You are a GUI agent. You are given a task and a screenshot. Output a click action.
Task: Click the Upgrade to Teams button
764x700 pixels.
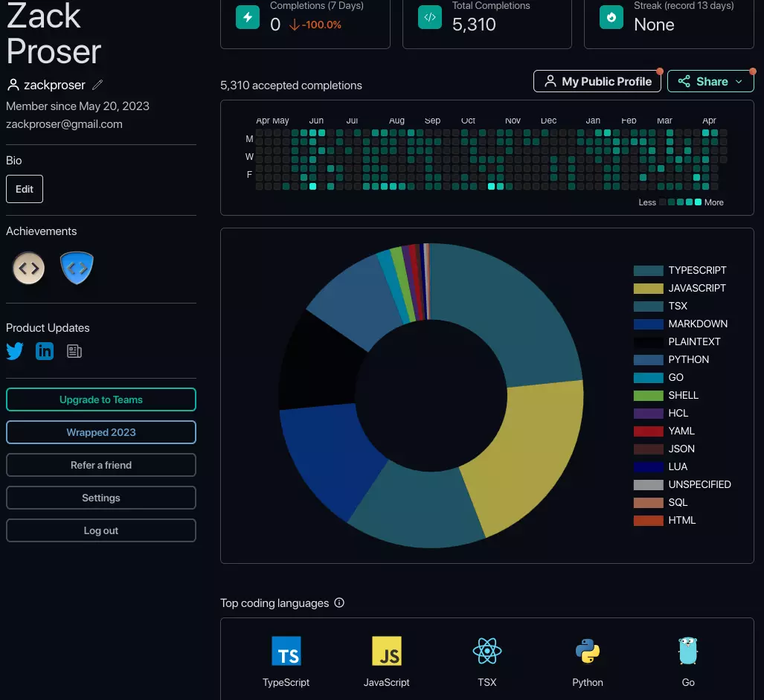(100, 399)
